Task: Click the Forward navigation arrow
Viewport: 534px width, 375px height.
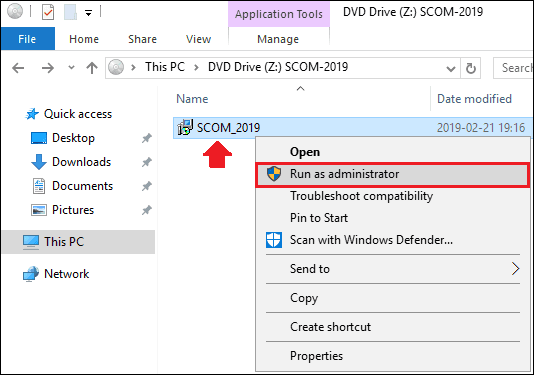Action: pyautogui.click(x=48, y=68)
